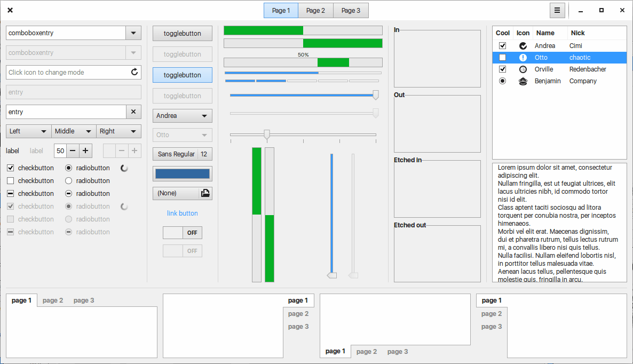
Task: Select the Company nick cell
Action: click(x=583, y=81)
